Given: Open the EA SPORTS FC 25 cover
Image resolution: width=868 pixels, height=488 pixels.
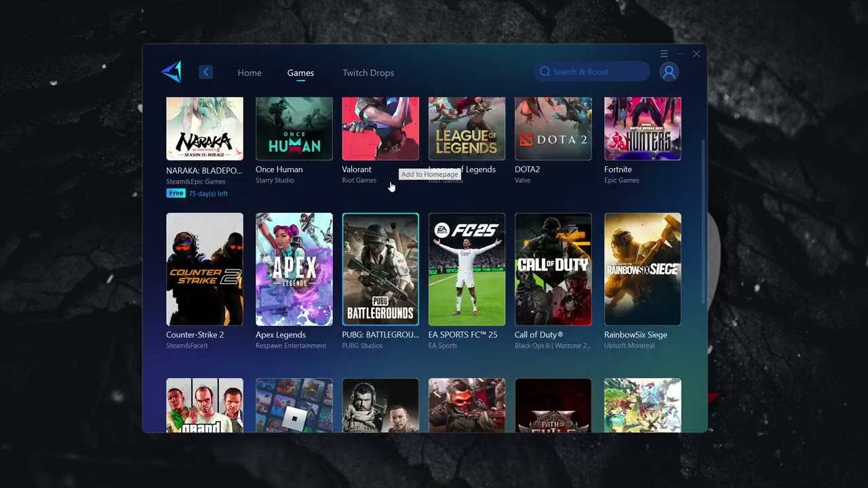Looking at the screenshot, I should 467,269.
